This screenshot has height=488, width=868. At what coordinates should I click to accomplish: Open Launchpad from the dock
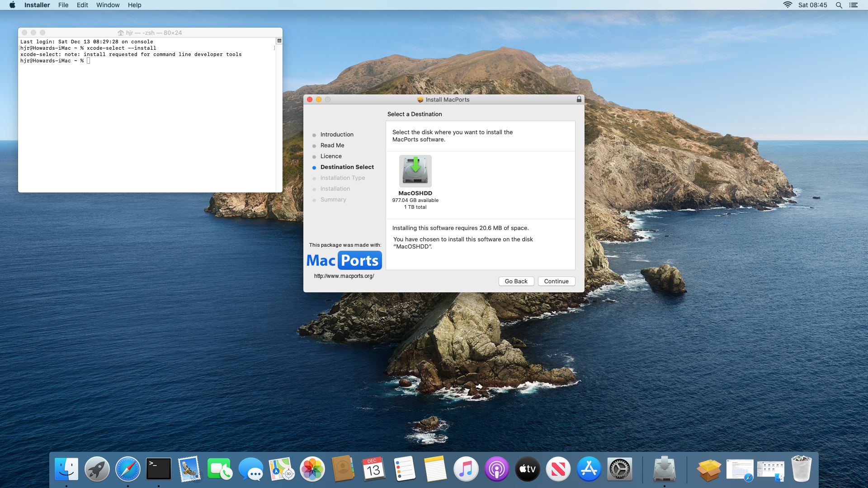click(97, 469)
